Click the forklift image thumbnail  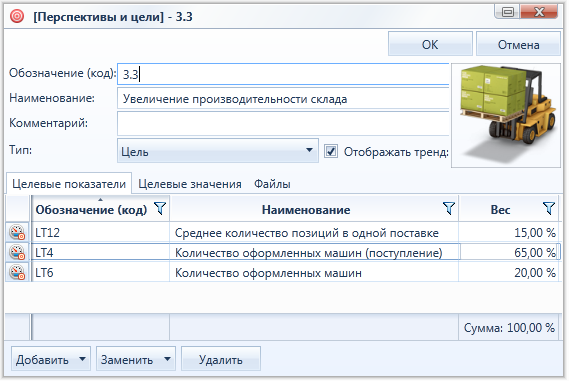[x=506, y=115]
